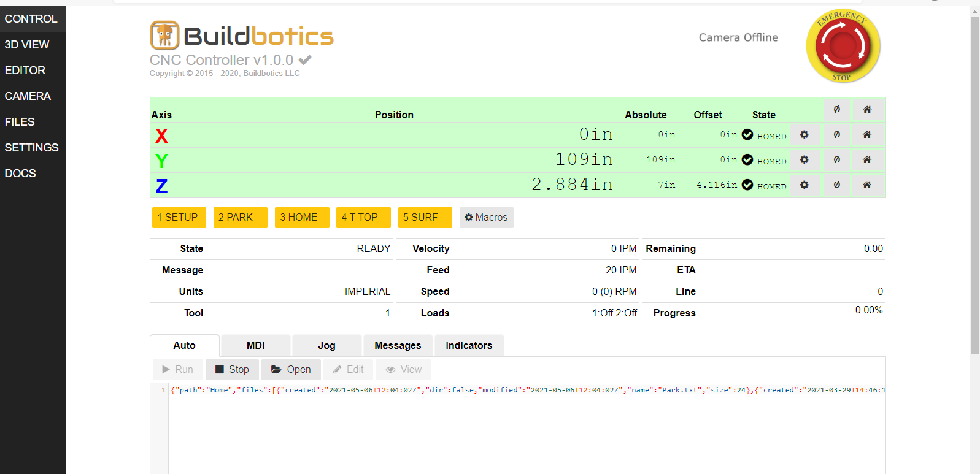Click Stop in the Auto toolbar
Image resolution: width=980 pixels, height=474 pixels.
tap(232, 370)
